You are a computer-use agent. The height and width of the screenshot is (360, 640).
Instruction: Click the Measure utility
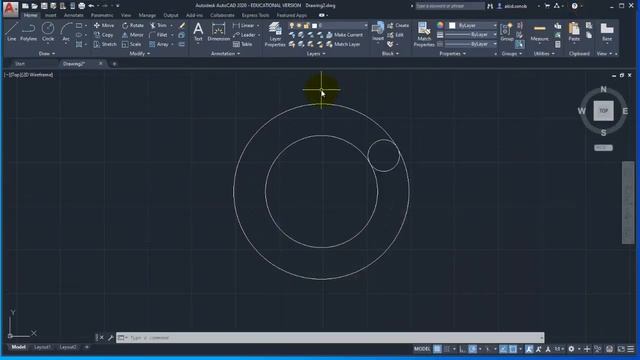[539, 32]
